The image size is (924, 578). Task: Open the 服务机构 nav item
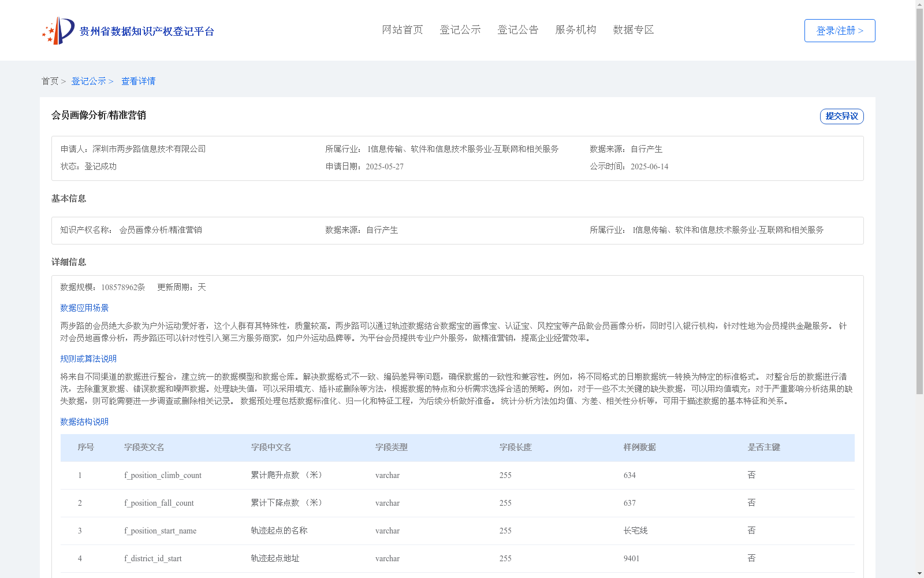coord(576,29)
